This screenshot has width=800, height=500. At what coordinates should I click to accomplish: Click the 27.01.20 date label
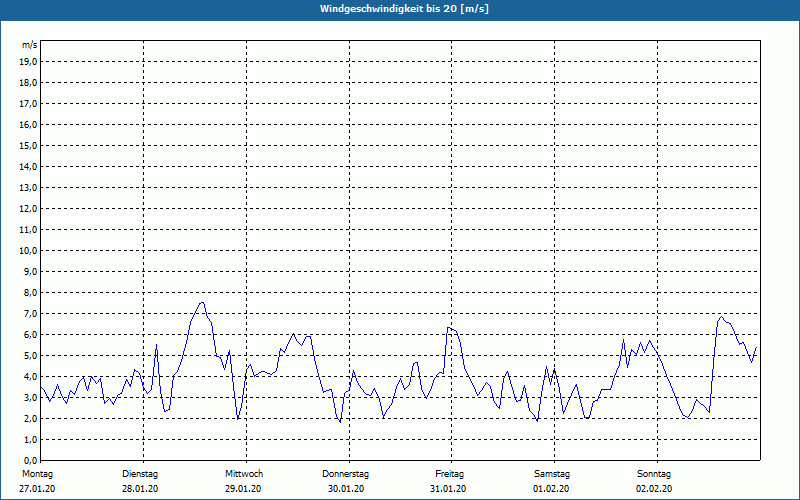(x=37, y=489)
